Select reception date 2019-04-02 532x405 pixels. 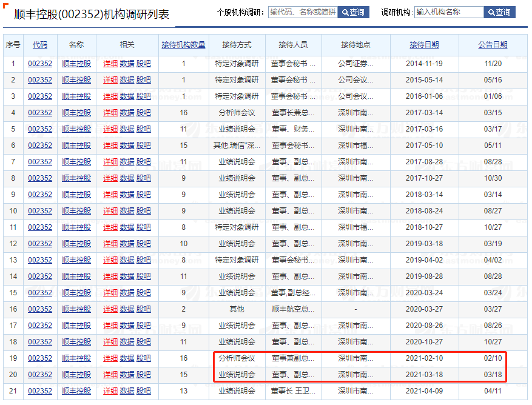click(x=425, y=260)
